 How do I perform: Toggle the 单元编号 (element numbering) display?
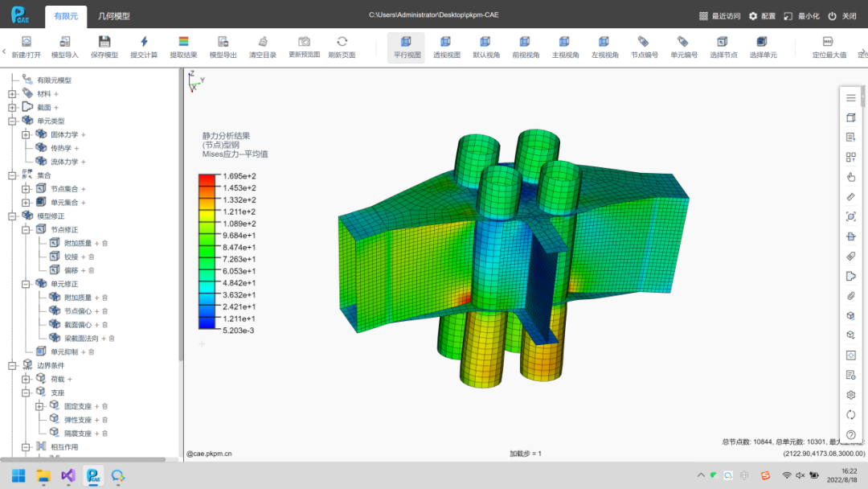(x=683, y=42)
